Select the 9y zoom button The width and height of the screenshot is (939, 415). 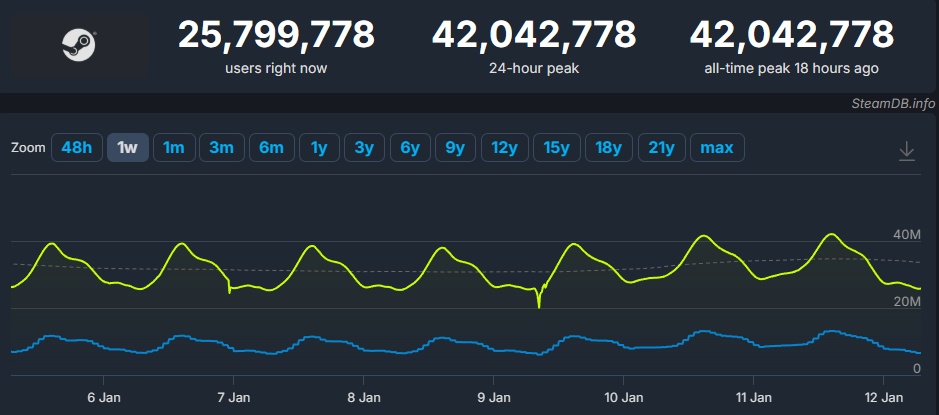point(455,148)
